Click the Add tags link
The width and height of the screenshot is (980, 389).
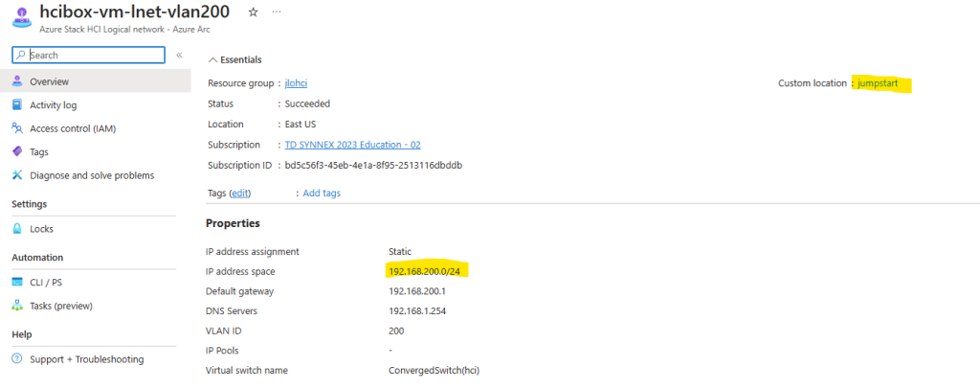[322, 194]
